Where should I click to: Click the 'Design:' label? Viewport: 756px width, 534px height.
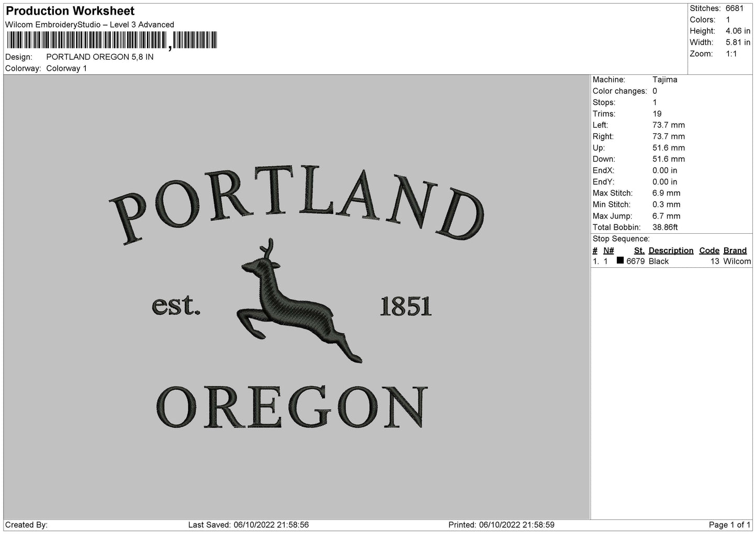(19, 57)
